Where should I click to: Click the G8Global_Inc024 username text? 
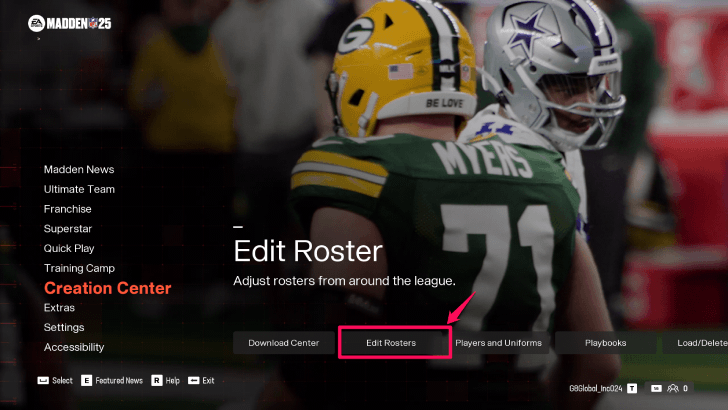pos(596,388)
